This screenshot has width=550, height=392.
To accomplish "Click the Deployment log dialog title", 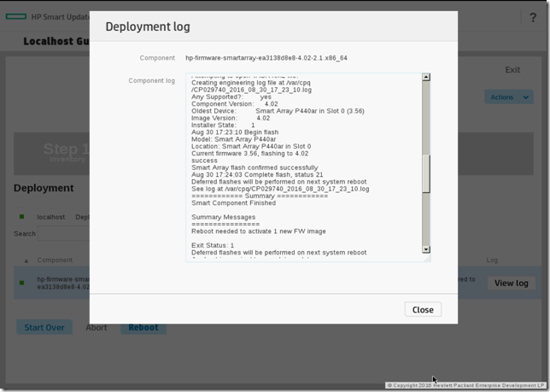I will pyautogui.click(x=148, y=26).
